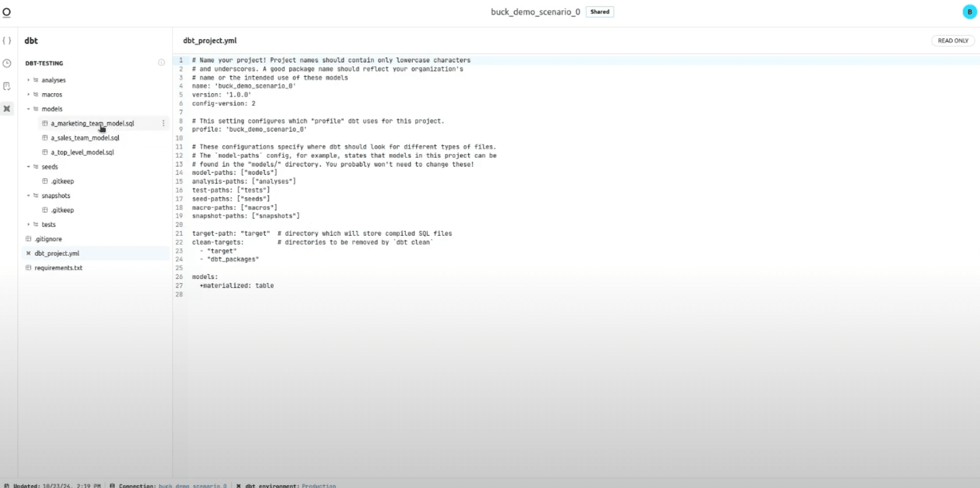
Task: Open the .gitignore file
Action: point(48,239)
